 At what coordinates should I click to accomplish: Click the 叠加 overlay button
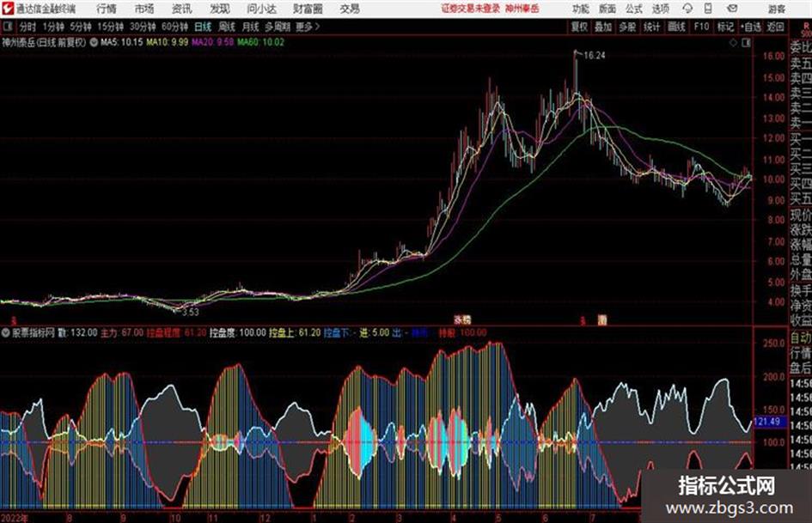603,27
